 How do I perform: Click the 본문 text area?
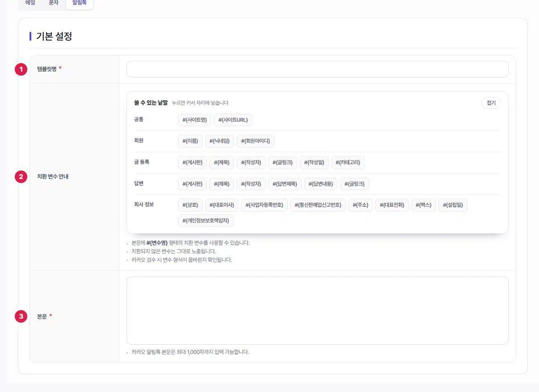click(317, 311)
